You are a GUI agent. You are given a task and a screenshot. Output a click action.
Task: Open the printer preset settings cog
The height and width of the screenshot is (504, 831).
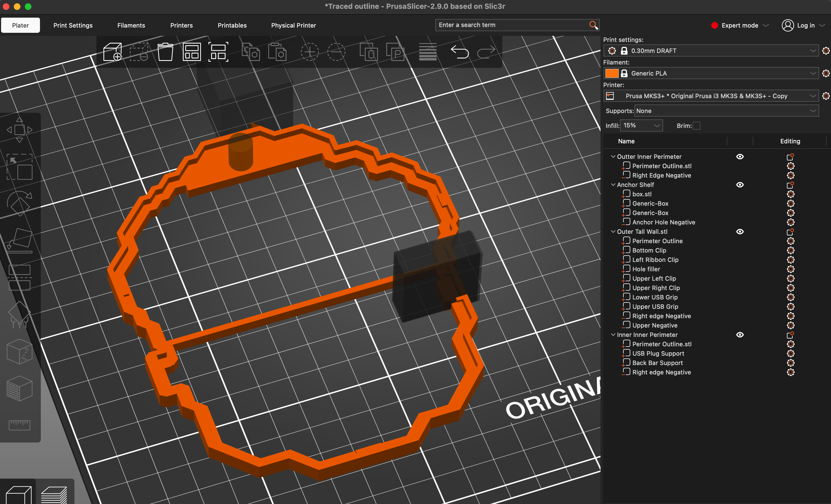pos(825,96)
